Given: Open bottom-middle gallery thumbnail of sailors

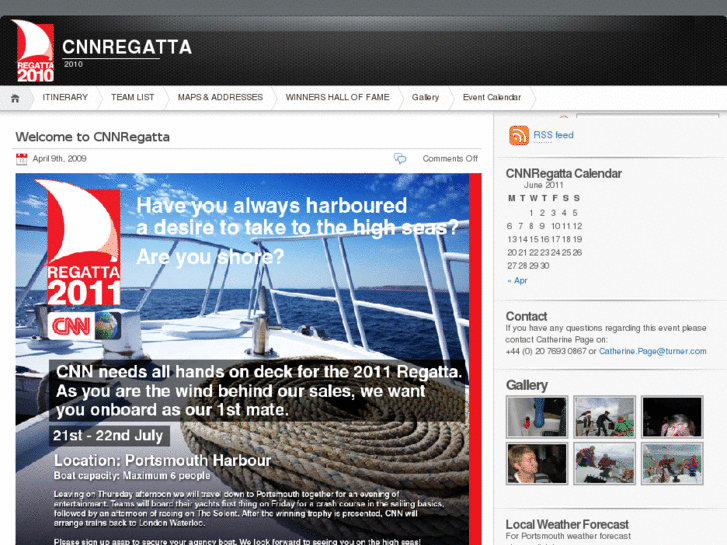Looking at the screenshot, I should point(604,463).
